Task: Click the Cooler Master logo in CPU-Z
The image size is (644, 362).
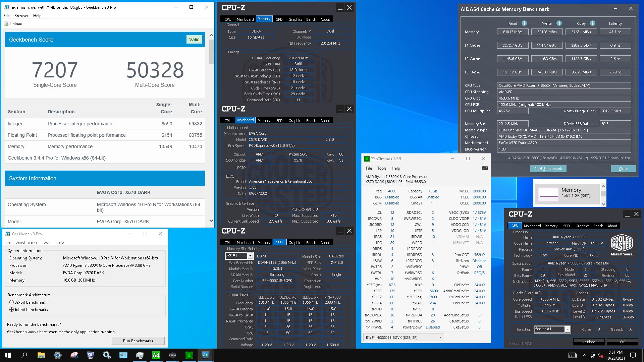Action: [622, 245]
